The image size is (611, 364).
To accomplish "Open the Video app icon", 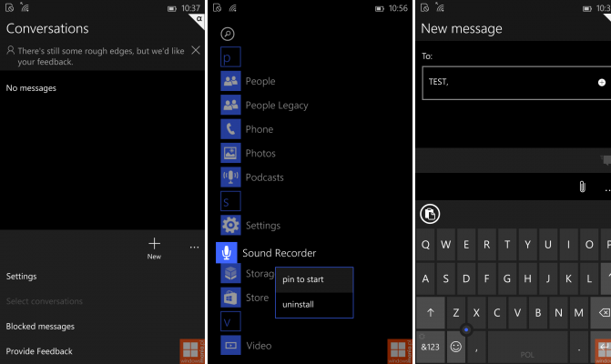I will (230, 345).
